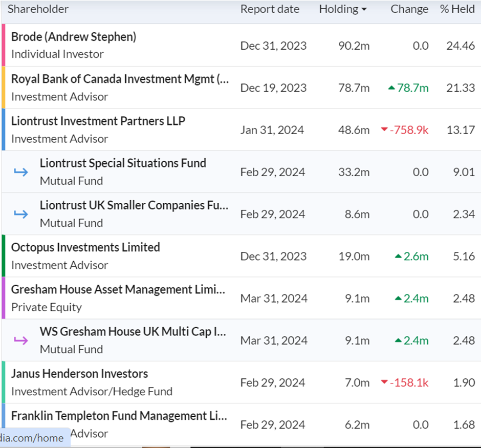Screen dimensions: 481x448
Task: Sort table by % Held header
Action: (457, 9)
